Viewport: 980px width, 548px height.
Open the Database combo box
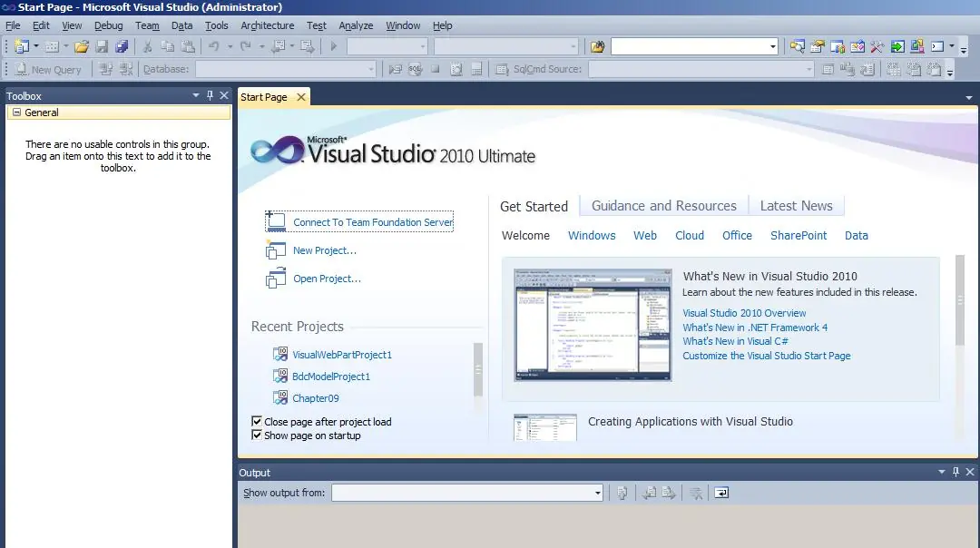[286, 69]
